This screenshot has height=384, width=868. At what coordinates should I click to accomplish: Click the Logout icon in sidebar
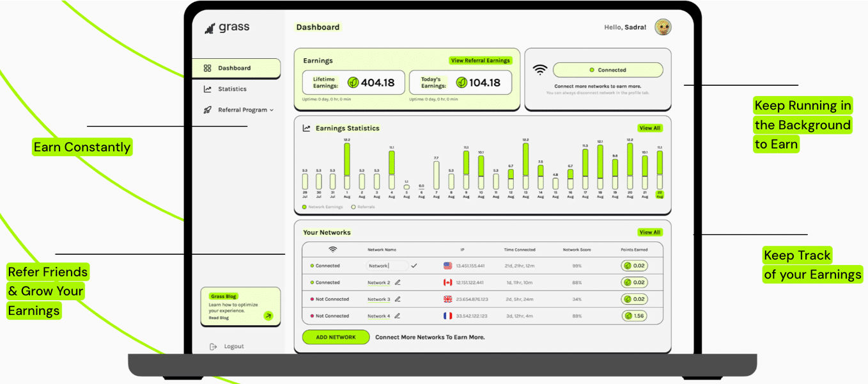pyautogui.click(x=213, y=346)
